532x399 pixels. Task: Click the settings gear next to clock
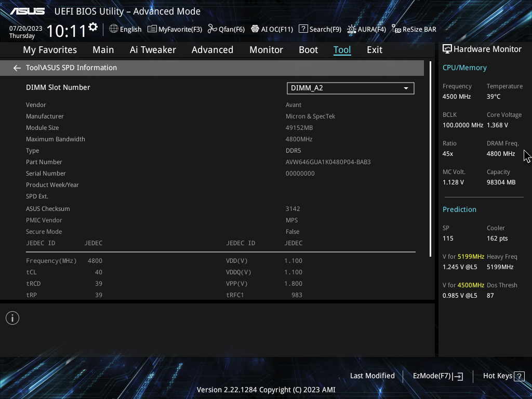pos(93,27)
